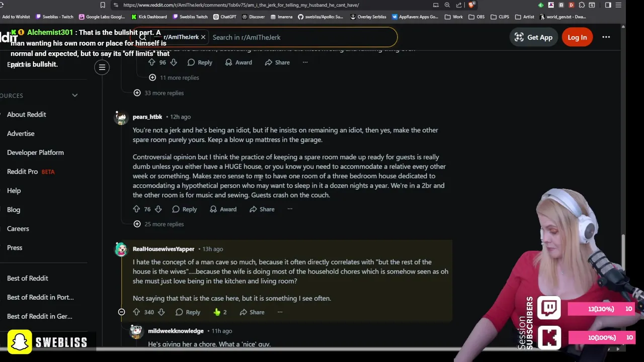Open the three-dot header menu
The width and height of the screenshot is (644, 362).
606,37
